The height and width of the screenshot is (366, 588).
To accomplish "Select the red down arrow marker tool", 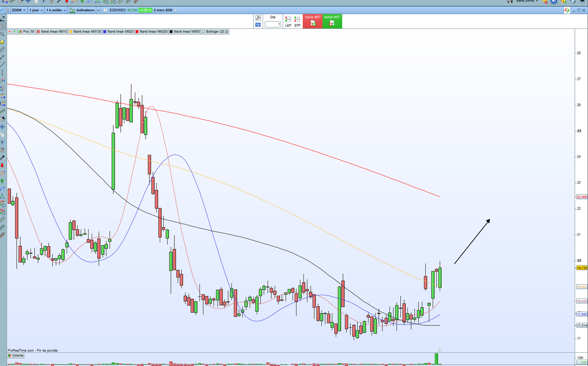I will pos(3,165).
